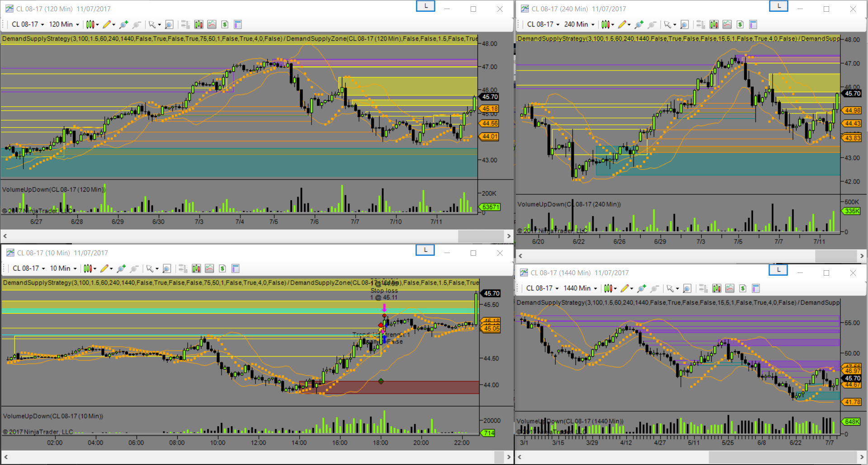868x465 pixels.
Task: Open Data Series candlestick icon in 120 Min window
Action: pyautogui.click(x=198, y=24)
